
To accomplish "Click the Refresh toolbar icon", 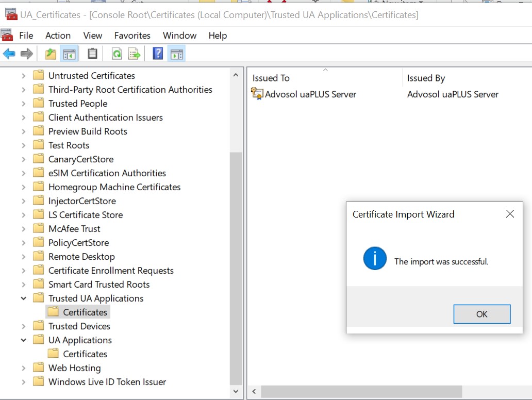I will pyautogui.click(x=117, y=54).
